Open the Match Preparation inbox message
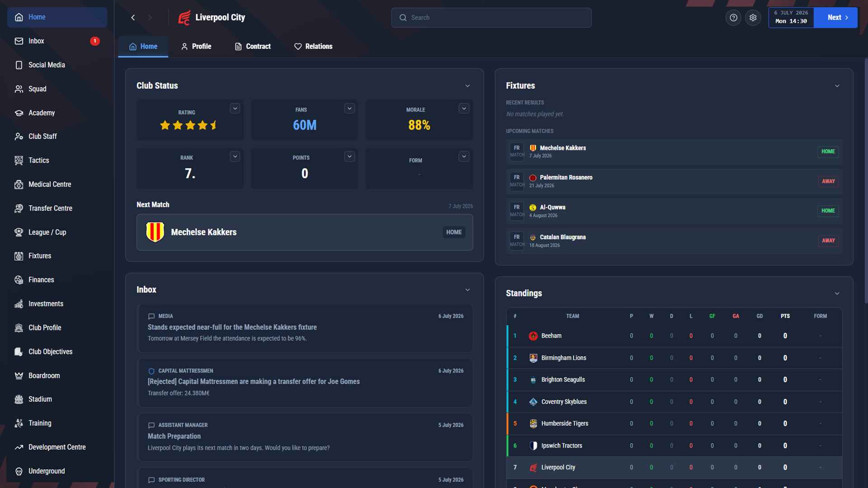The width and height of the screenshot is (868, 488). click(305, 437)
